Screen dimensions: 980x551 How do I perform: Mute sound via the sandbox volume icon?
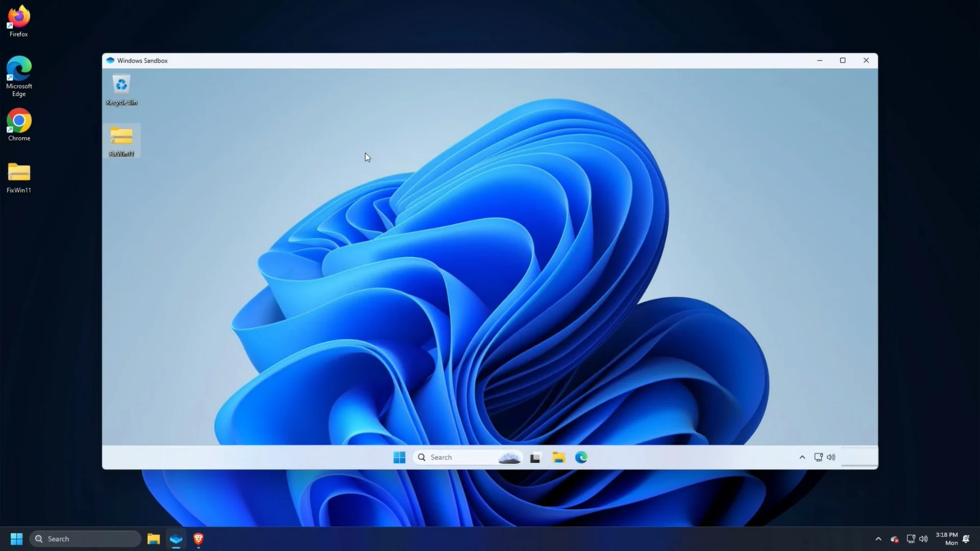pos(831,457)
